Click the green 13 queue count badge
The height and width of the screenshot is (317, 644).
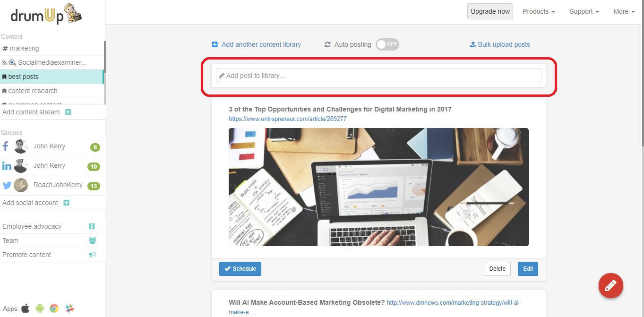tap(94, 186)
